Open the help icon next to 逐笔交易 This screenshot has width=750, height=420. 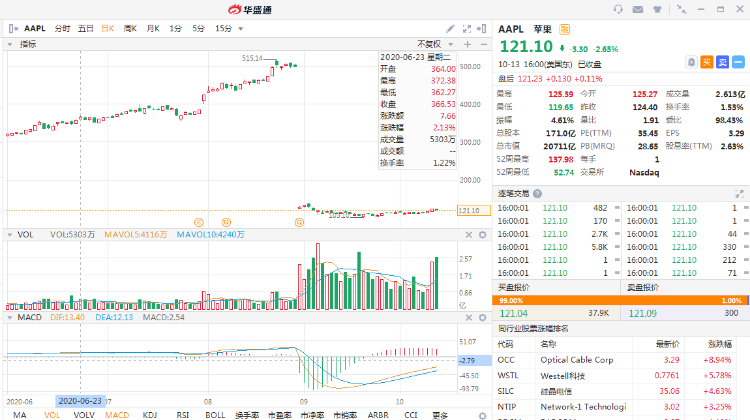point(537,194)
